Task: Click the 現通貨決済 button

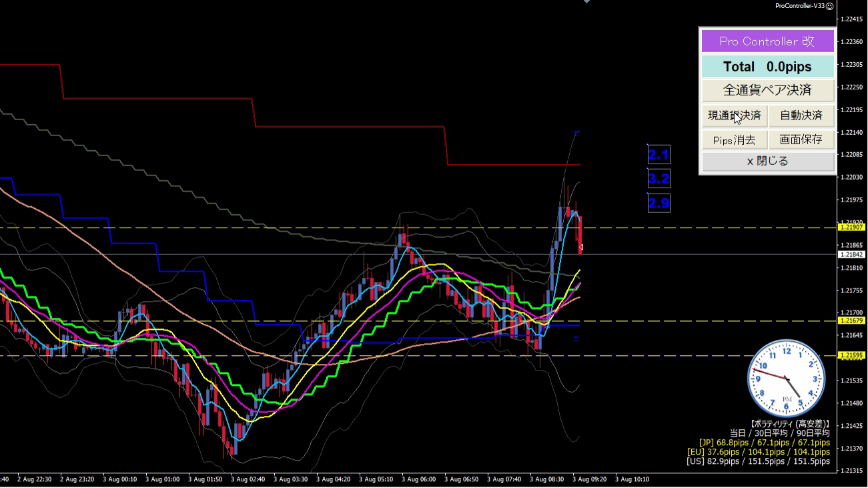Action: coord(735,115)
